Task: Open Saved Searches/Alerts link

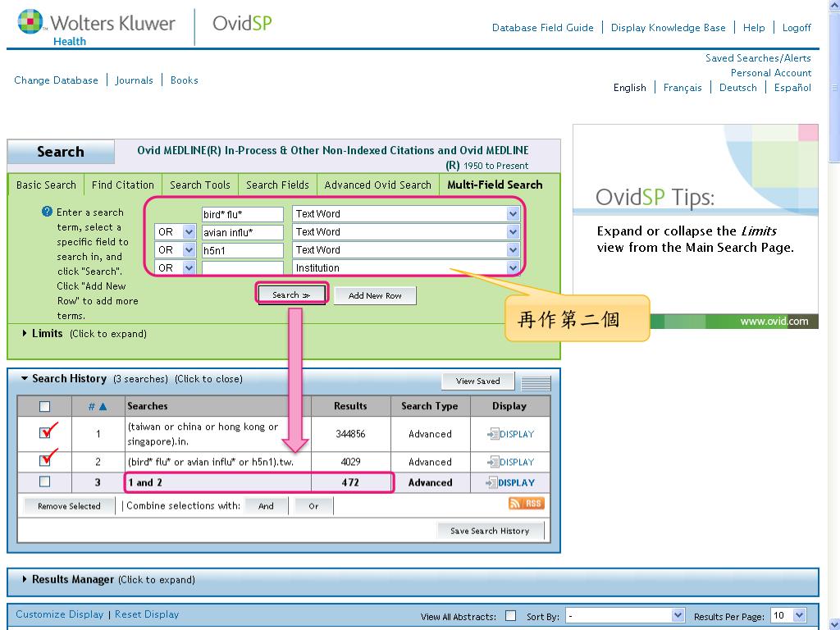Action: pyautogui.click(x=758, y=58)
